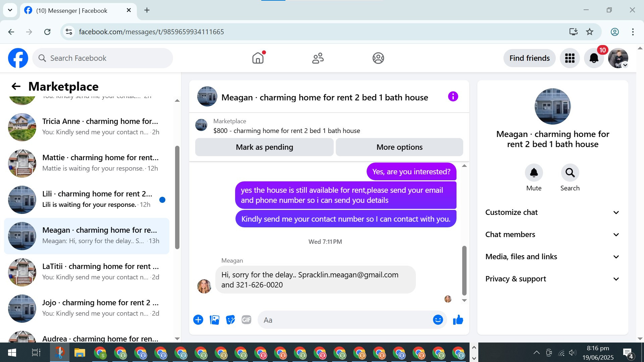Screen dimensions: 644x362
Task: Click the Aa message input field
Action: point(345,320)
